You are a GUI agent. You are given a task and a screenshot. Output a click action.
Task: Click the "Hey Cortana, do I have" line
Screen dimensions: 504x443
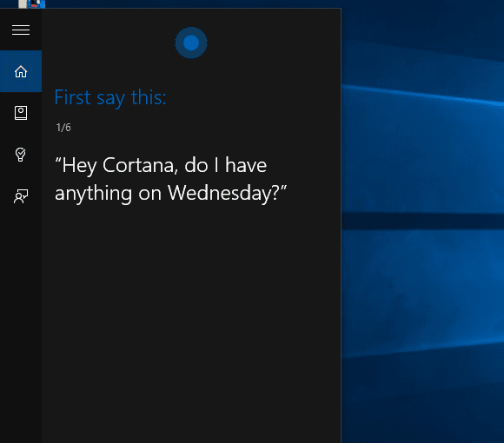[161, 165]
